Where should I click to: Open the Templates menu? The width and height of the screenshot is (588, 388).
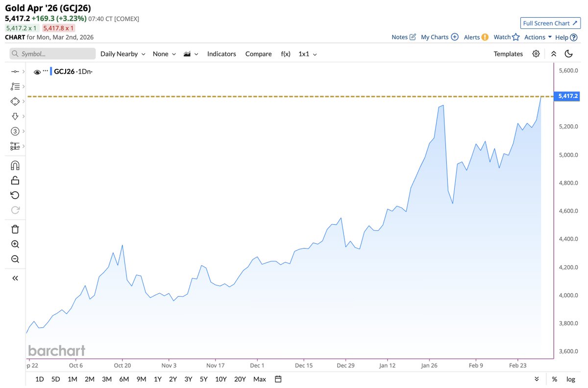(508, 54)
